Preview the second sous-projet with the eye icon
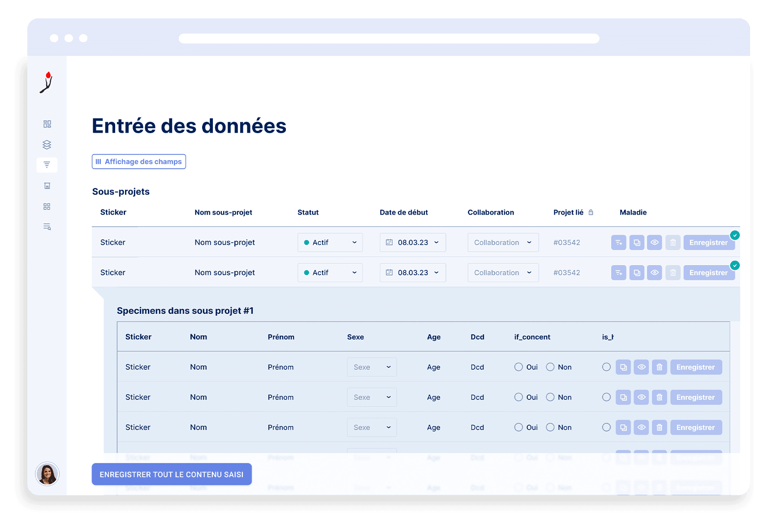This screenshot has width=777, height=532. 655,272
